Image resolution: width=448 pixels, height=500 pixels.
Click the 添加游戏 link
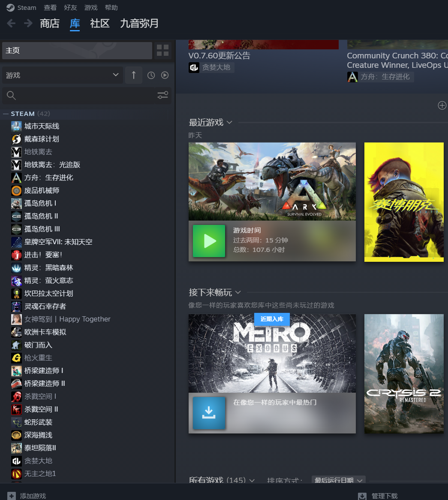point(33,496)
